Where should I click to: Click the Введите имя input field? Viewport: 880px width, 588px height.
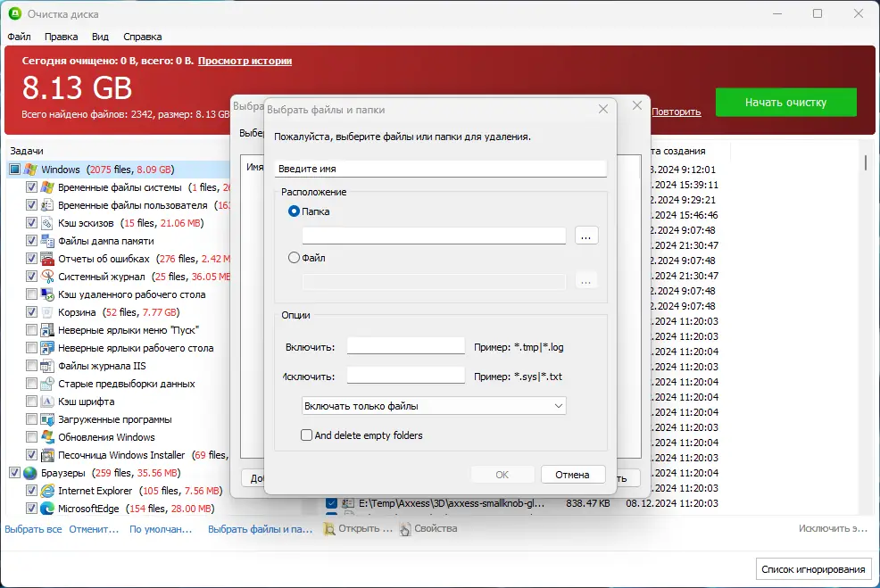(x=441, y=169)
